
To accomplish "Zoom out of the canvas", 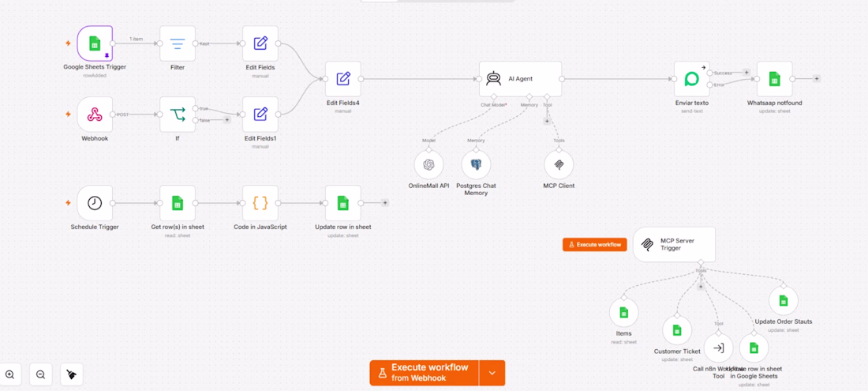I will point(40,374).
